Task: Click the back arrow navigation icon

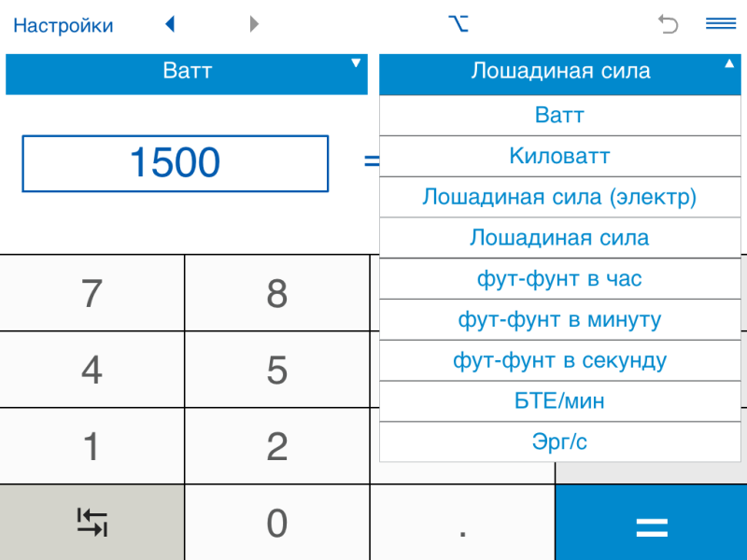Action: click(x=170, y=24)
